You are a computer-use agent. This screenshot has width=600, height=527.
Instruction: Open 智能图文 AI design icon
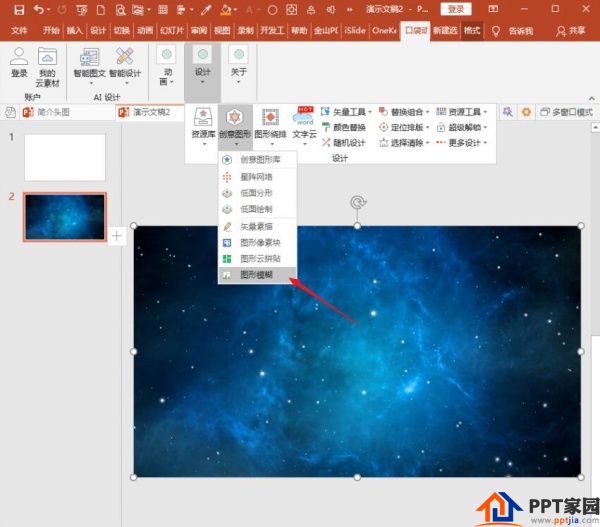90,67
